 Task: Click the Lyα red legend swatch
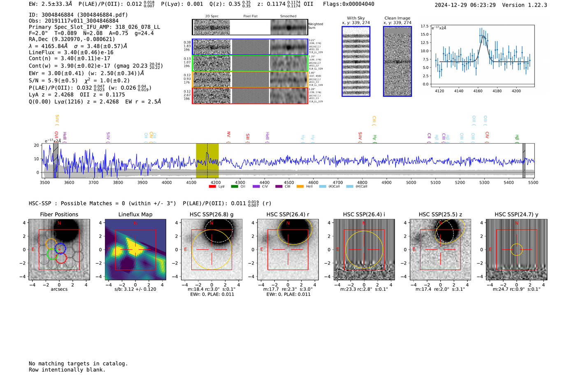212,186
